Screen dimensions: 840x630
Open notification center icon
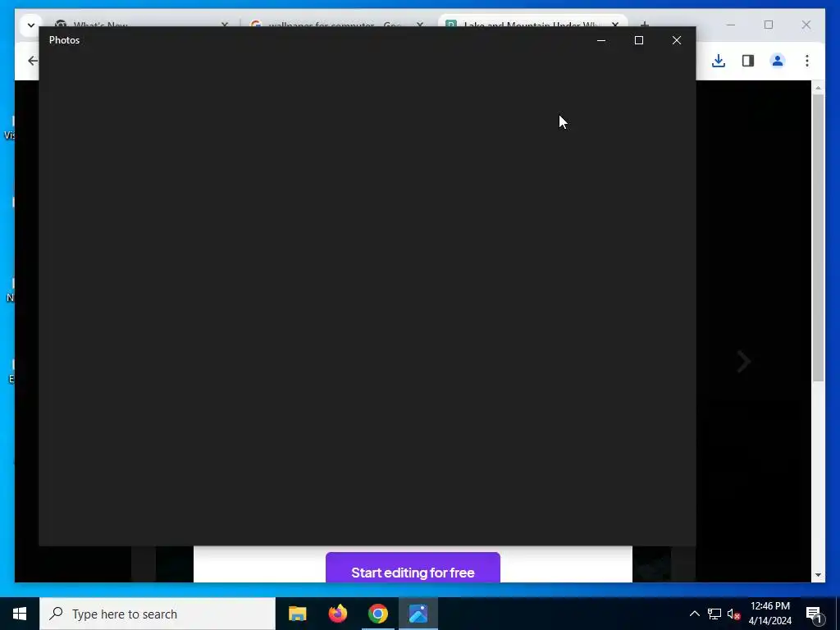click(x=814, y=614)
